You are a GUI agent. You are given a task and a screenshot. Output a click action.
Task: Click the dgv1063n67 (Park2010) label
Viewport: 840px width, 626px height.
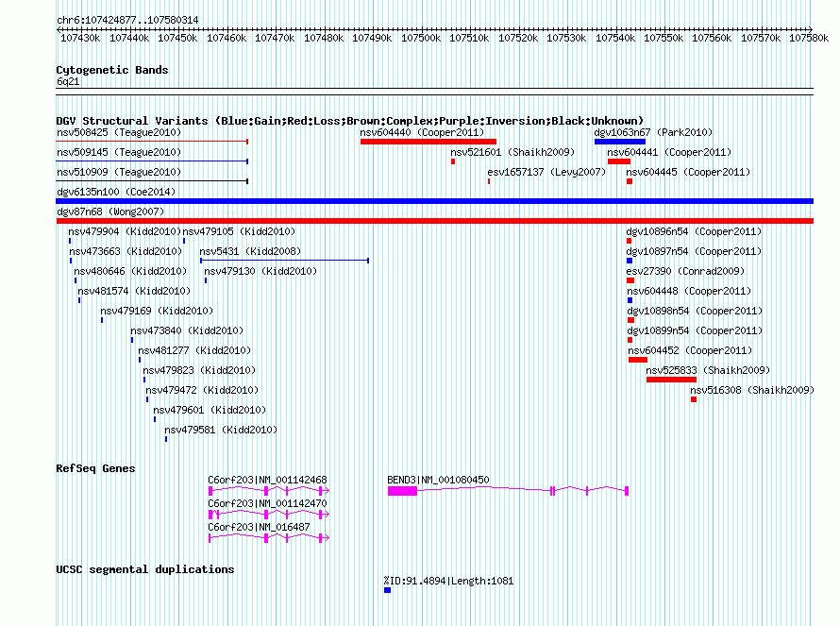pos(653,132)
